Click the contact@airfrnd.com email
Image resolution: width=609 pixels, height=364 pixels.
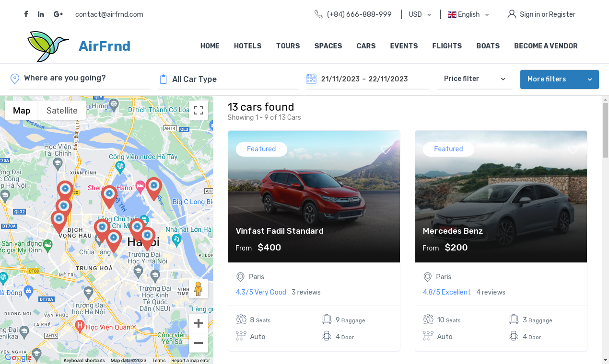pos(109,14)
